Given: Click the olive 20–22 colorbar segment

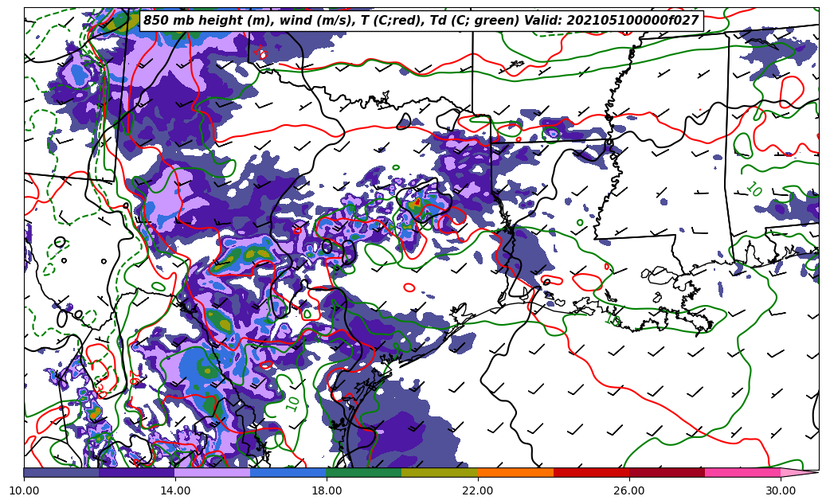Looking at the screenshot, I should coord(440,472).
